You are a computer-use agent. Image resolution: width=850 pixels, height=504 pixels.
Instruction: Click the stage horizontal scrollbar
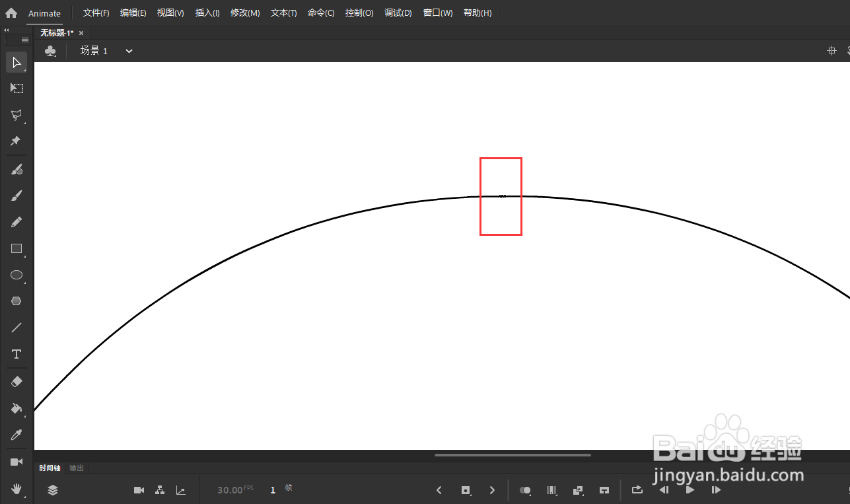513,455
